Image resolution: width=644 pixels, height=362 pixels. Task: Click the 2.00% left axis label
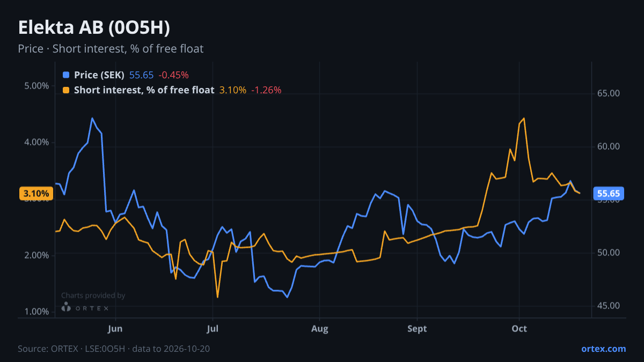coord(36,255)
